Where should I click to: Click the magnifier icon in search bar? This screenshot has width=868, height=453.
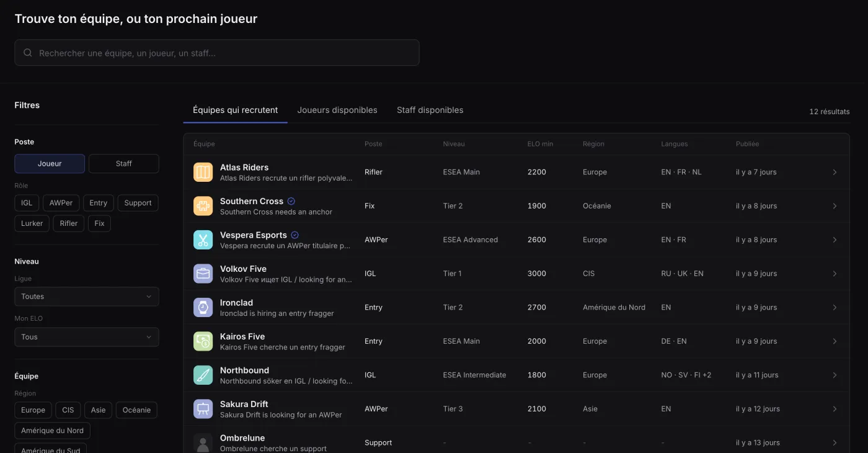(28, 53)
